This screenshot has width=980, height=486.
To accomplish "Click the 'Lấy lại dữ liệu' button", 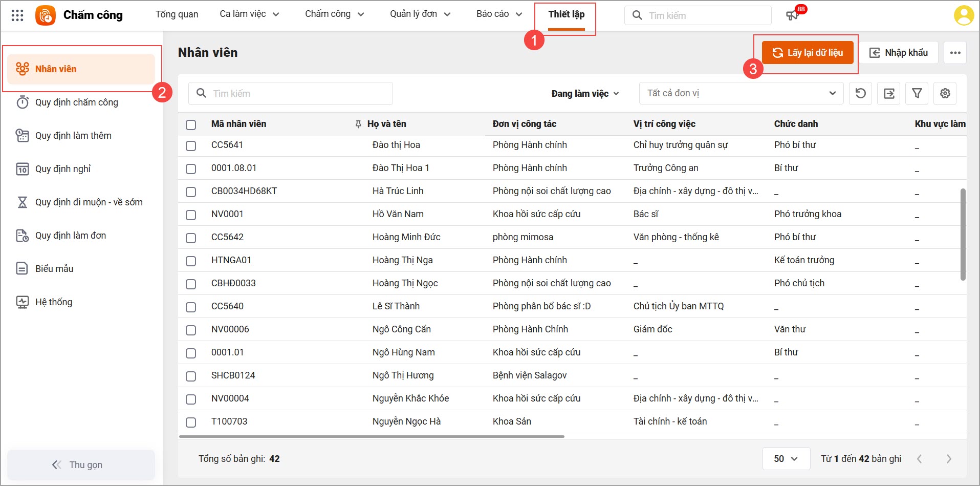I will point(808,53).
